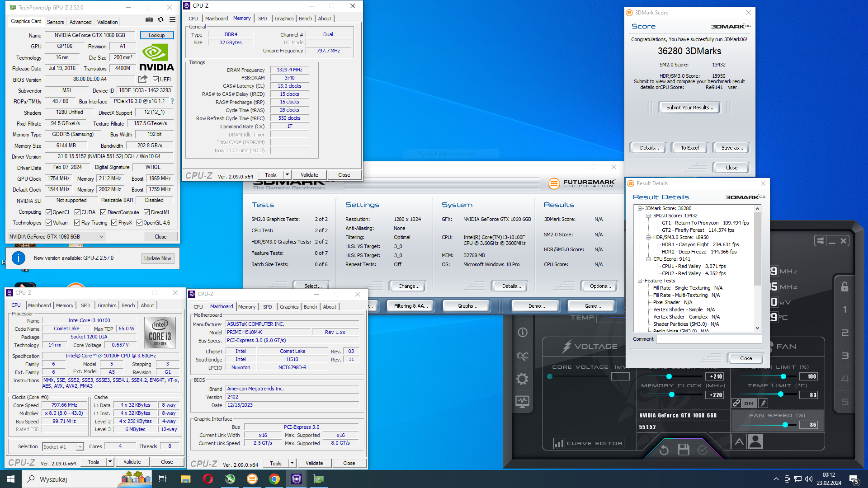Click the Afterburner temp priority lightning icon

[763, 403]
